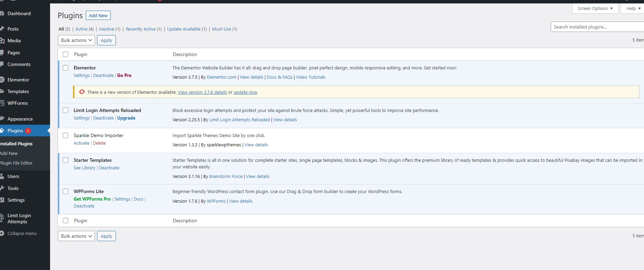
Task: Click the top Apply button
Action: (x=107, y=40)
